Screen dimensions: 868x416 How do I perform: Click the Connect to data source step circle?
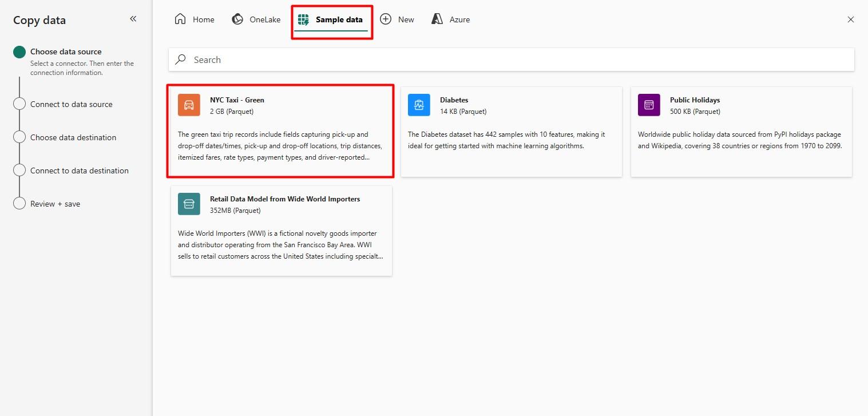[x=19, y=104]
